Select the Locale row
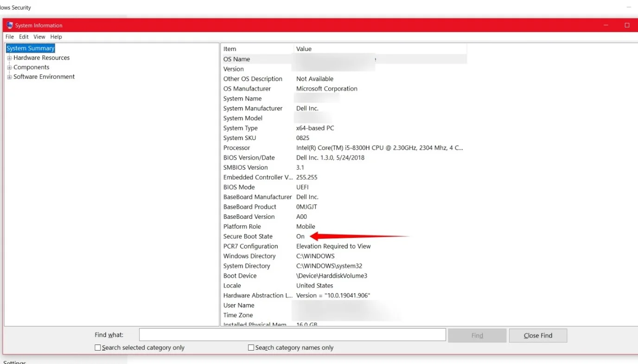This screenshot has width=638, height=364. click(x=344, y=286)
